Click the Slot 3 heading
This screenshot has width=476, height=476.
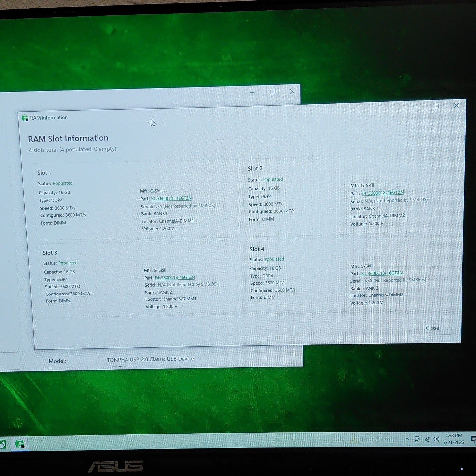pos(50,253)
